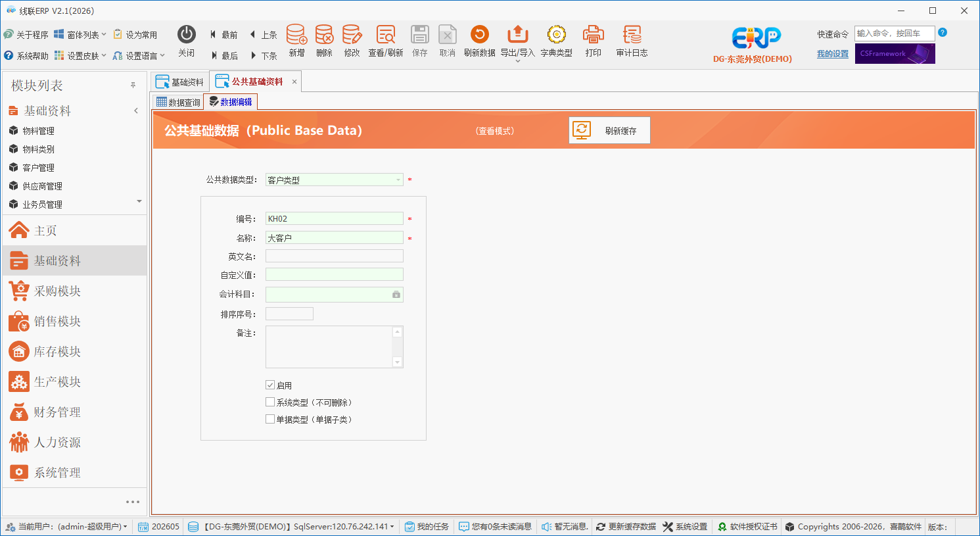This screenshot has width=980, height=536.
Task: Collapse the 基础资料 sidebar group
Action: (136, 110)
